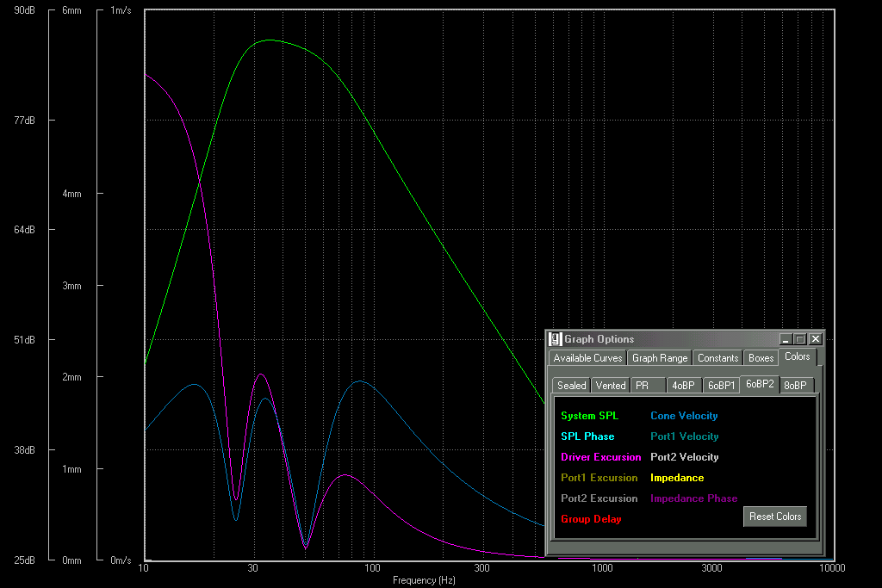Close the Graph Options window

[815, 339]
